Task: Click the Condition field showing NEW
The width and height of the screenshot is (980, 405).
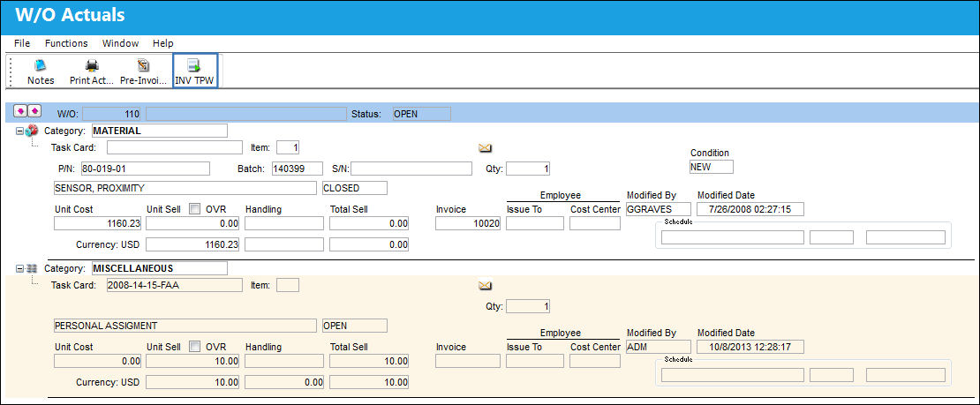Action: tap(712, 167)
